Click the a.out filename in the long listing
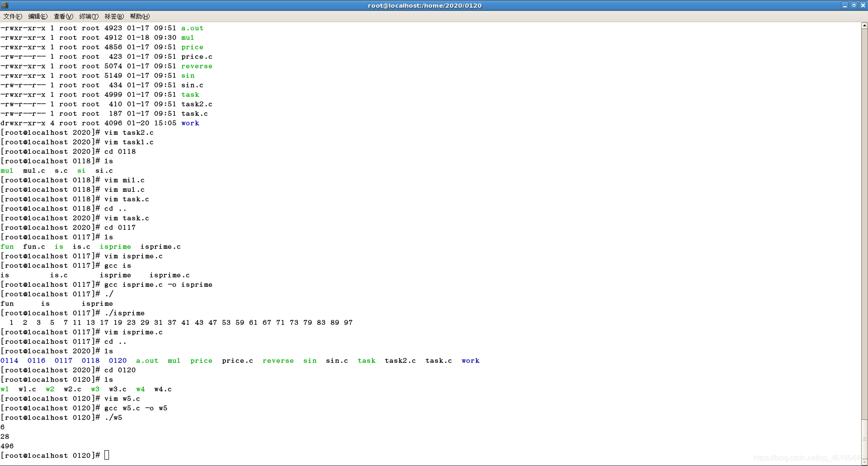Screen dimensions: 868x466 click(x=193, y=28)
